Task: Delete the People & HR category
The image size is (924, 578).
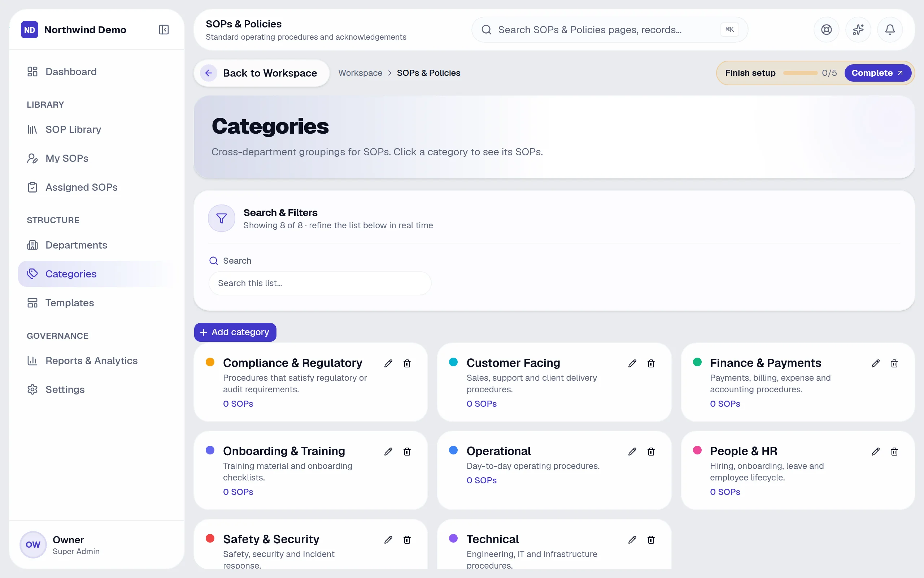Action: [x=894, y=452]
